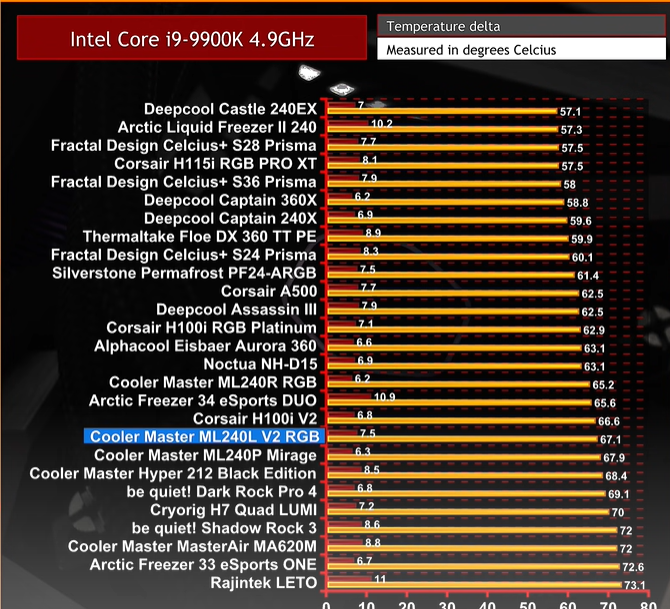Click 'Arctic Freezer 33 eSports ONE' label
The height and width of the screenshot is (609, 670).
pyautogui.click(x=203, y=565)
